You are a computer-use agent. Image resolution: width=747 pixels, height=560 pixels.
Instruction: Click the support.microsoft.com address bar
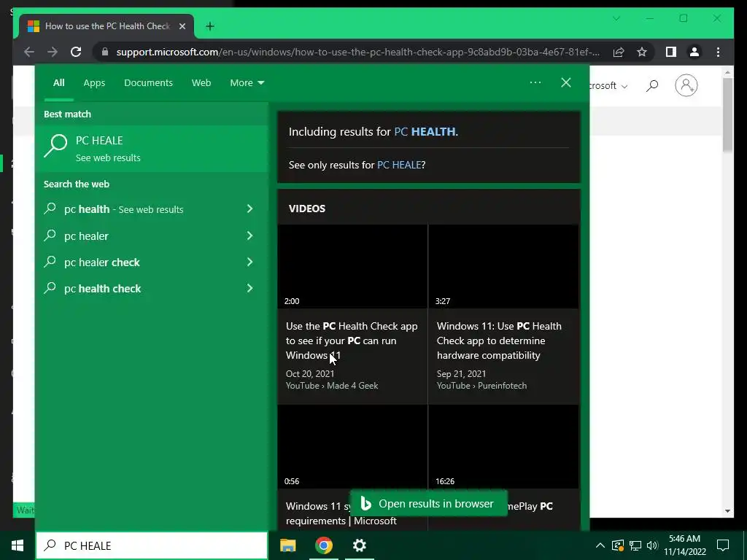click(357, 52)
